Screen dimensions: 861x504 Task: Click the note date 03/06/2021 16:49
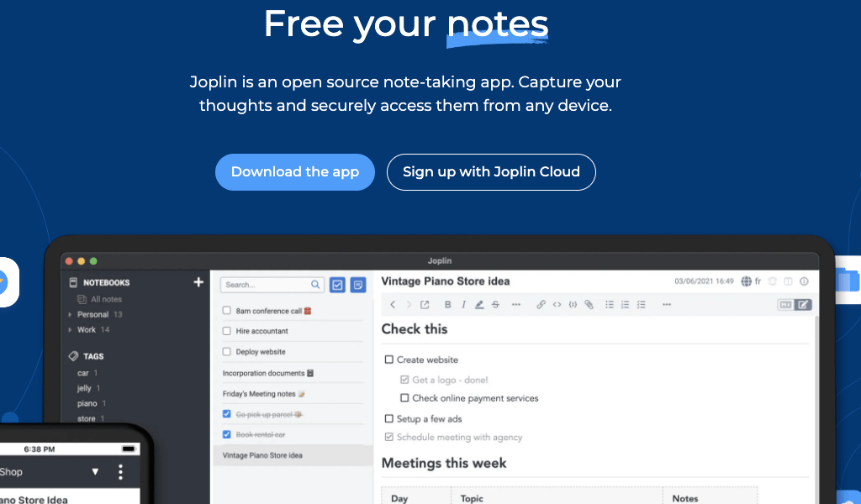tap(704, 281)
